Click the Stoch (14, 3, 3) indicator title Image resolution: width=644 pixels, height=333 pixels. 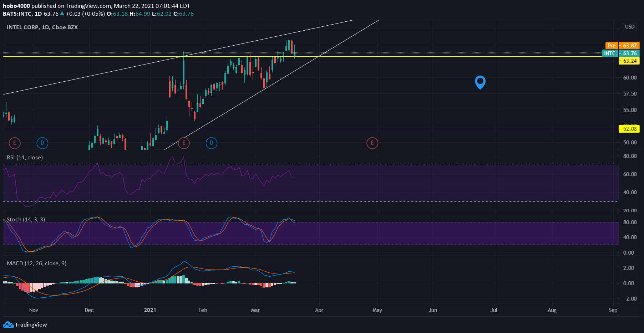(26, 220)
